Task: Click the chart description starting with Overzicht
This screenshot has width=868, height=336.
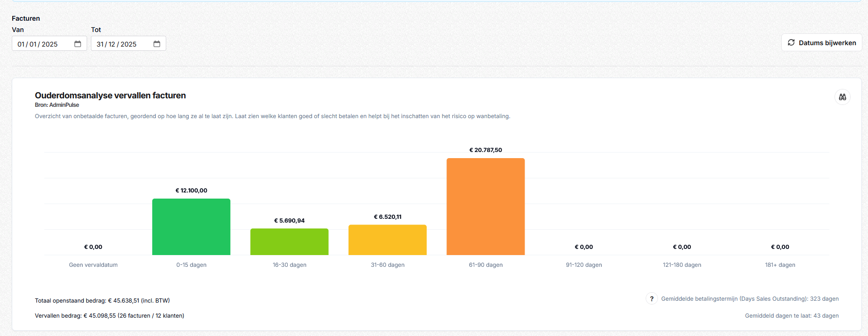Action: tap(272, 116)
